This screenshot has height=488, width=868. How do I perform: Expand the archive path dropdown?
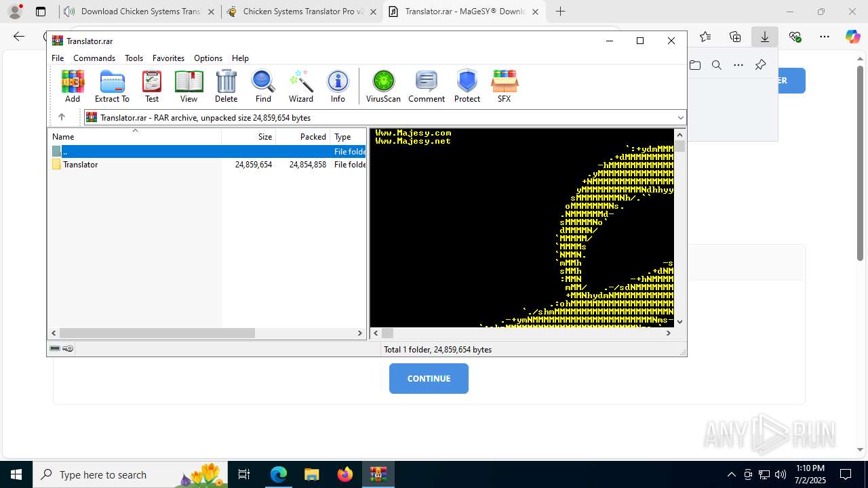(x=680, y=118)
